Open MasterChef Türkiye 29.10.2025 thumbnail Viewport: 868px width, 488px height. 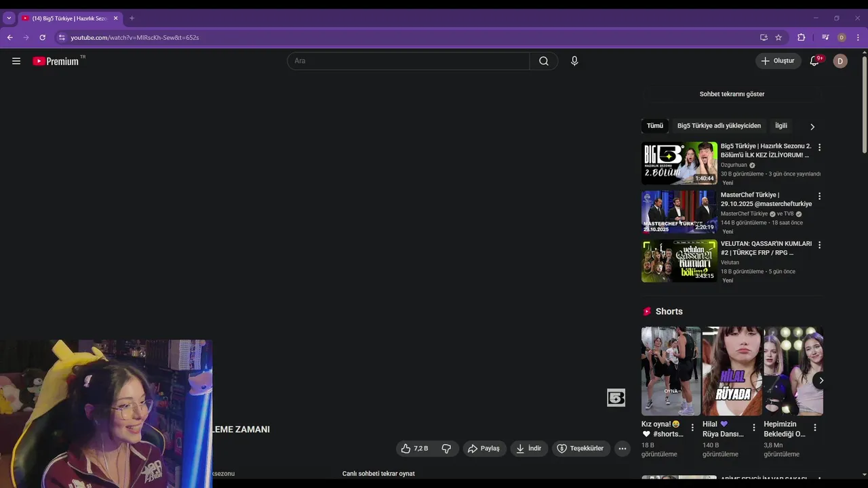coord(679,212)
